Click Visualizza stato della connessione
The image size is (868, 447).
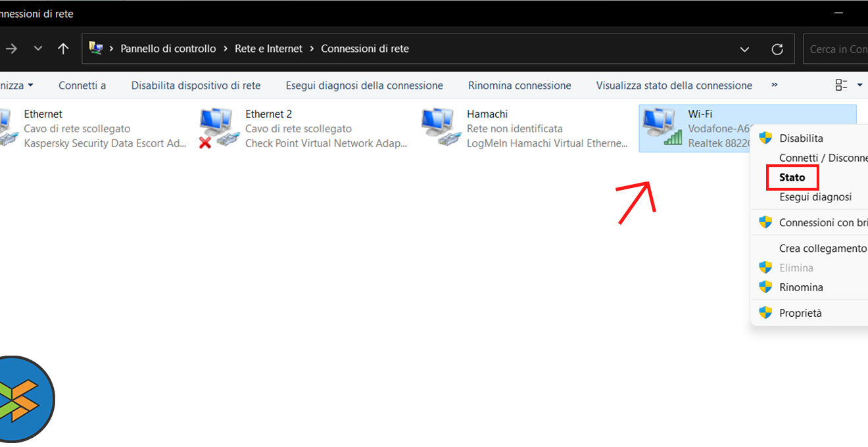[674, 85]
